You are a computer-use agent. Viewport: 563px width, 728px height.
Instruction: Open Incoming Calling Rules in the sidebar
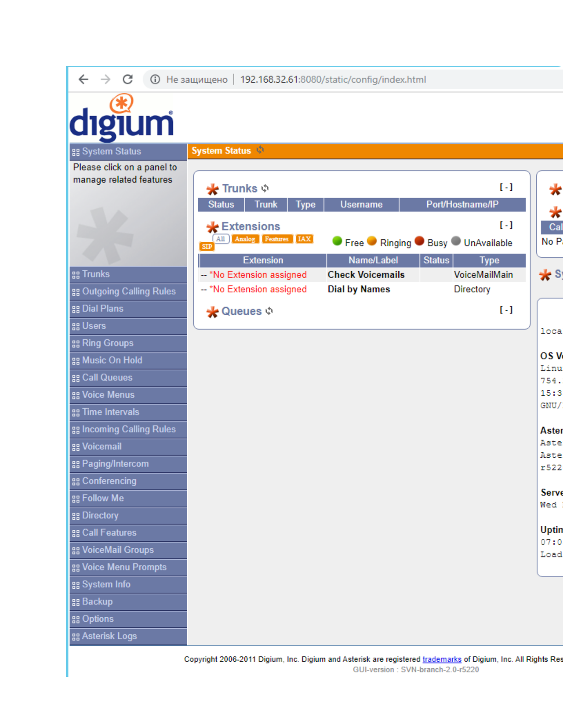[x=128, y=429]
